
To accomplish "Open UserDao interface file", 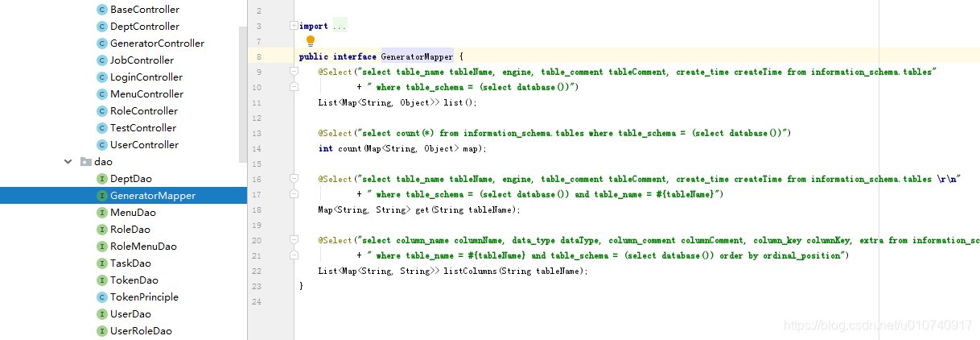I will click(x=131, y=314).
